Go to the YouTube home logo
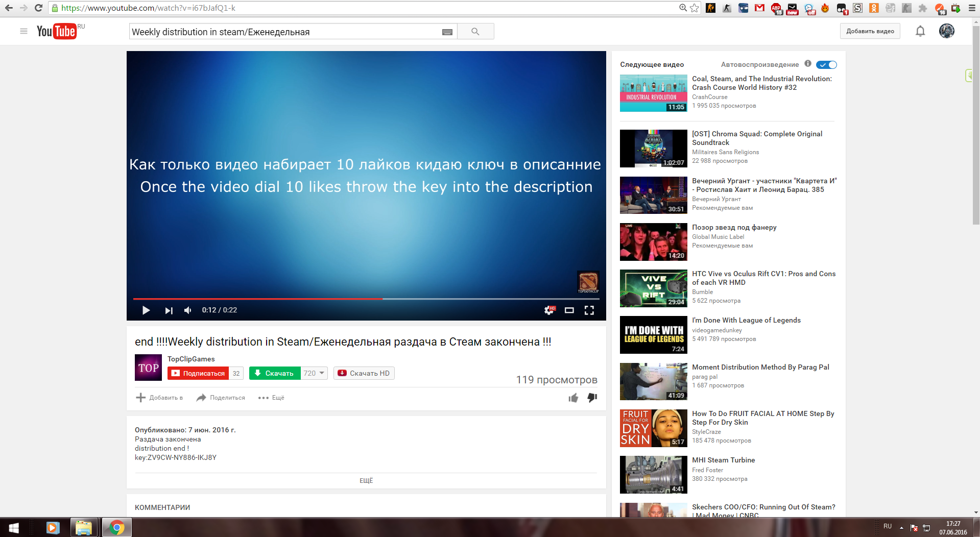Image resolution: width=980 pixels, height=537 pixels. [57, 31]
